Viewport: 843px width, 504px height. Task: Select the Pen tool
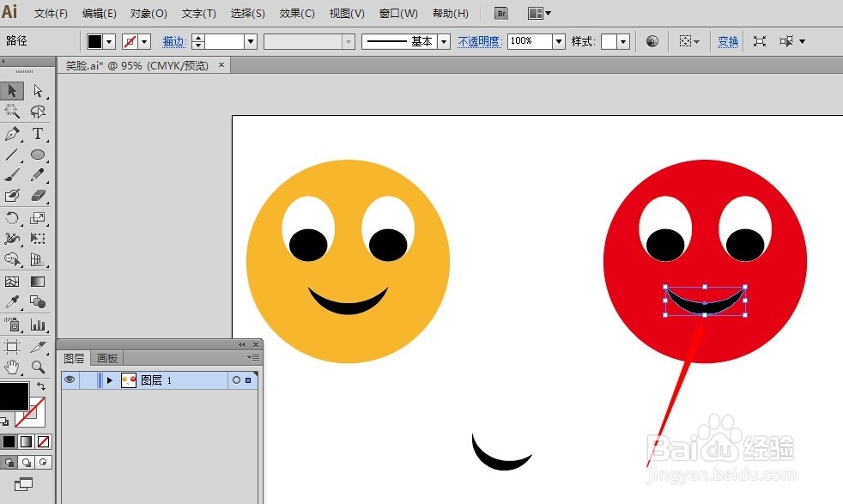tap(12, 134)
